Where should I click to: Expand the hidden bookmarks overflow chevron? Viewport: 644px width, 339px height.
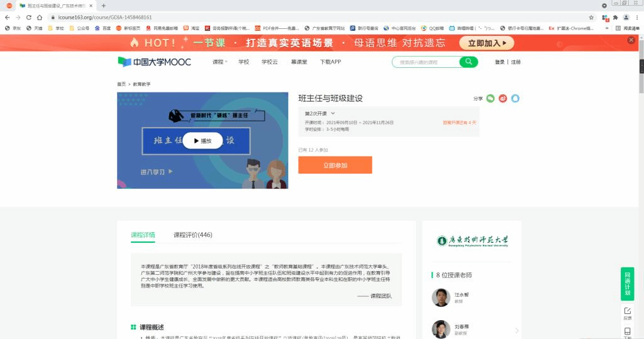tap(607, 28)
